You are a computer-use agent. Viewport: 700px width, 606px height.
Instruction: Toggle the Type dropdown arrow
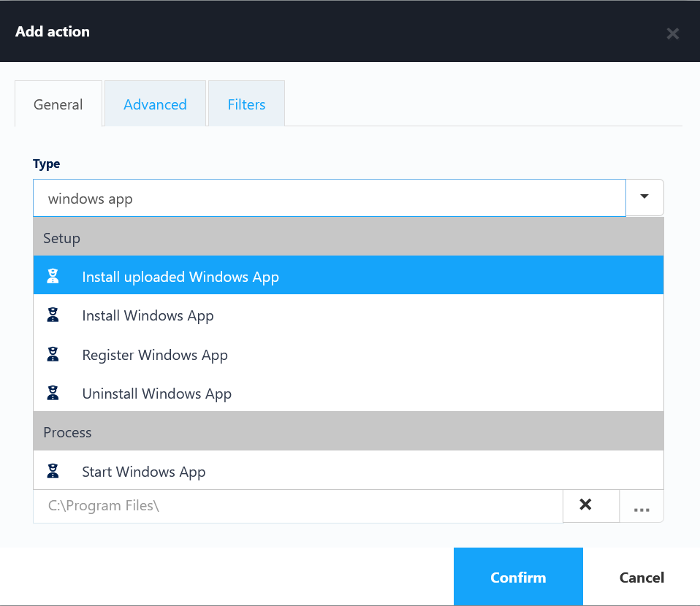point(644,197)
